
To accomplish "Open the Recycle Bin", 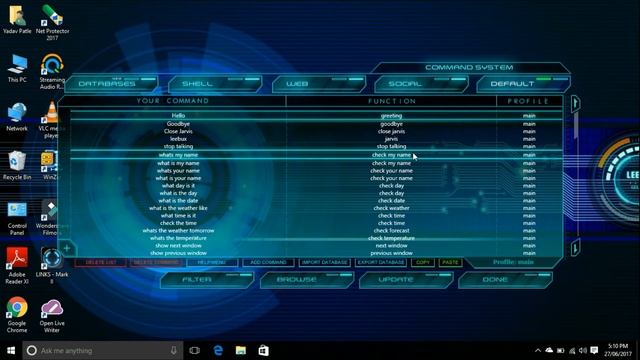I will pos(17,166).
